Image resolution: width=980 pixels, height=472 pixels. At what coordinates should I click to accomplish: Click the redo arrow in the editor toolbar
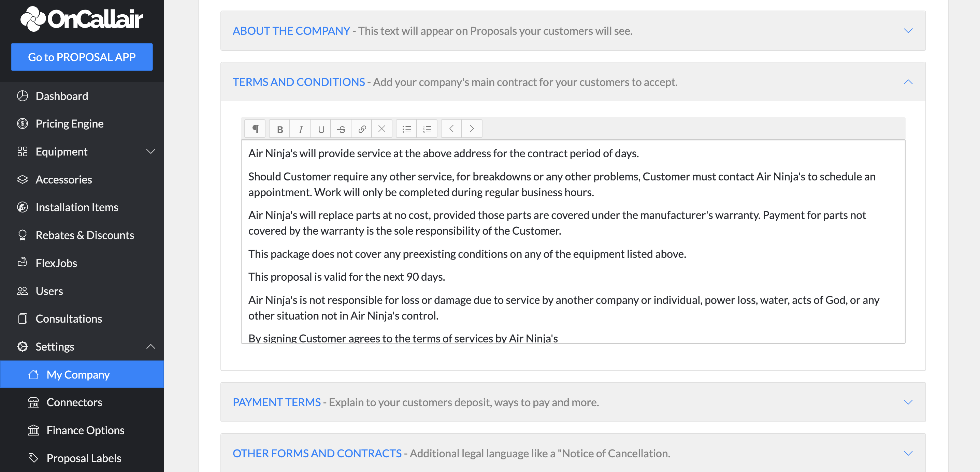[x=472, y=129]
